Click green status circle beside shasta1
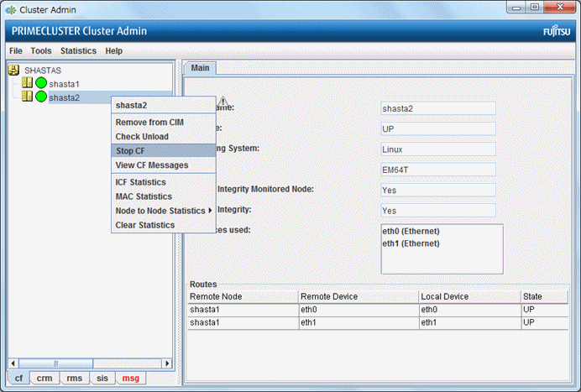Screen dimensions: 581x392 (40, 84)
